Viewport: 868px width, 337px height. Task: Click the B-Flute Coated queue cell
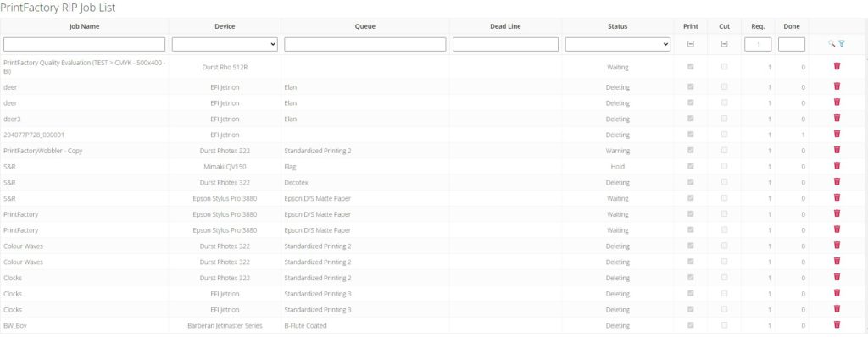pos(305,325)
